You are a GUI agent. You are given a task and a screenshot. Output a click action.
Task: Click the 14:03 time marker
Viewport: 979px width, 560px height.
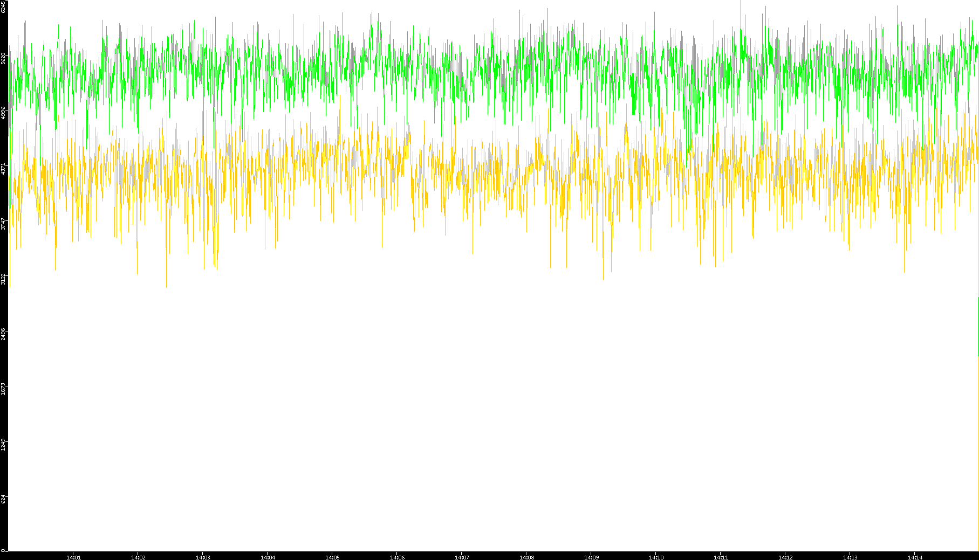pos(203,557)
